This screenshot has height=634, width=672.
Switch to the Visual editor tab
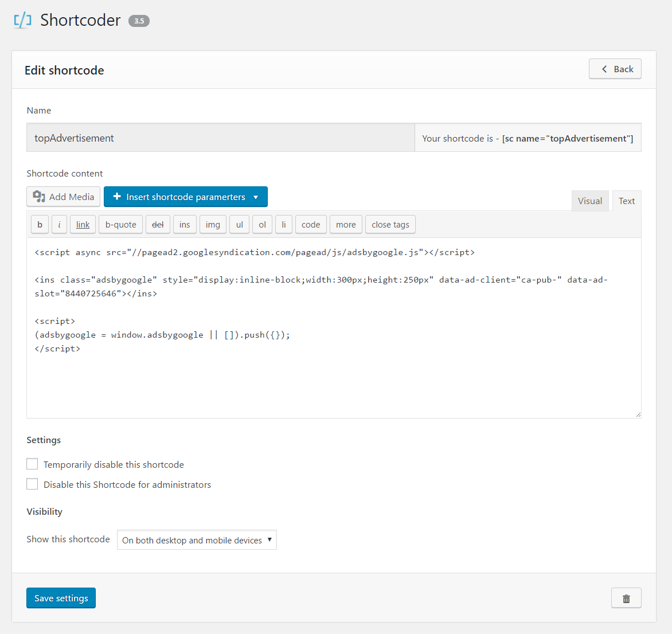589,201
